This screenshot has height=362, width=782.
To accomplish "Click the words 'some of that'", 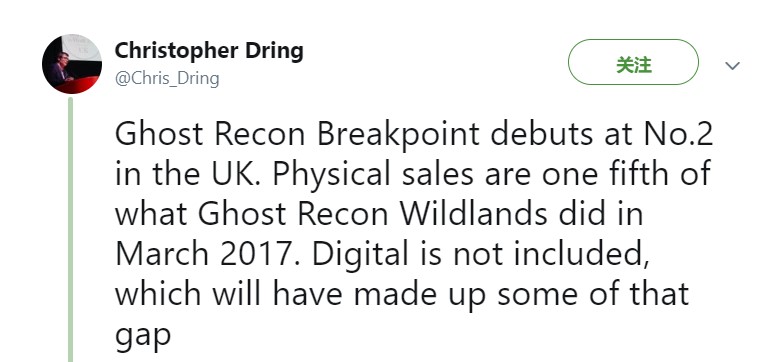I will (593, 293).
